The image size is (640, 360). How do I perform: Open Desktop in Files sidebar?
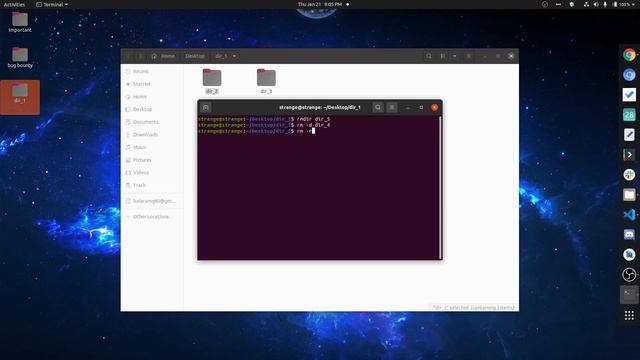click(152, 109)
